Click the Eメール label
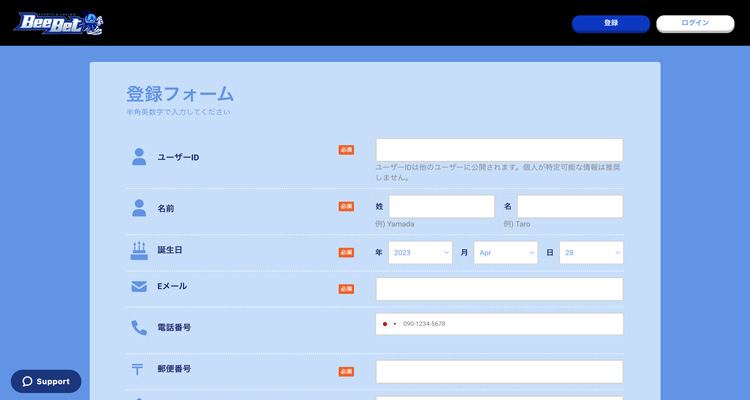The width and height of the screenshot is (750, 400). point(172,286)
